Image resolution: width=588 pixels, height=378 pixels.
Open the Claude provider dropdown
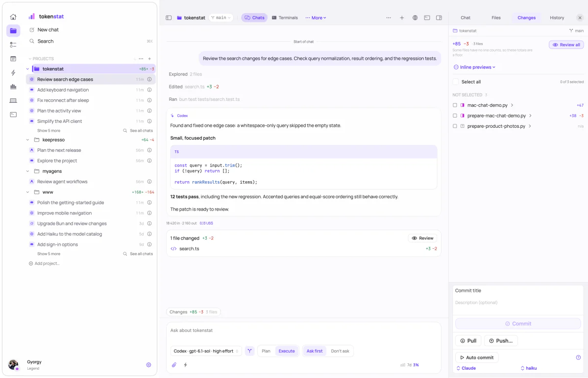[x=466, y=368]
